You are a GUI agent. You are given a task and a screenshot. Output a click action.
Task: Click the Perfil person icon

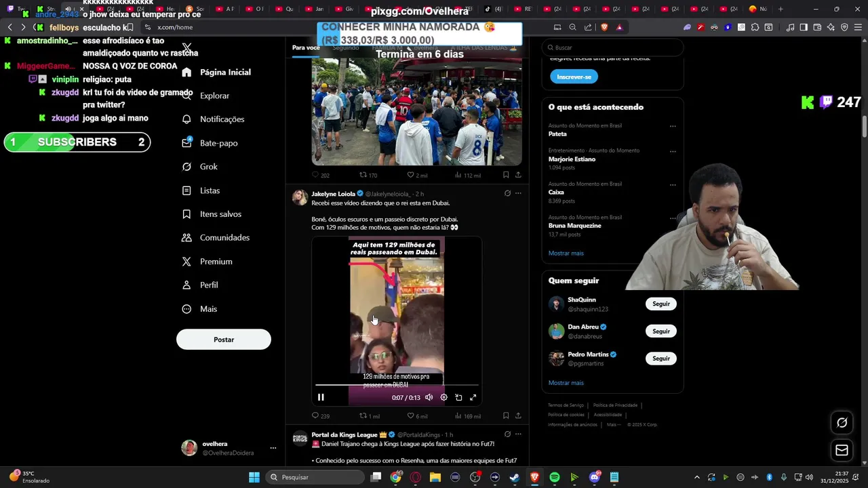[x=186, y=285]
